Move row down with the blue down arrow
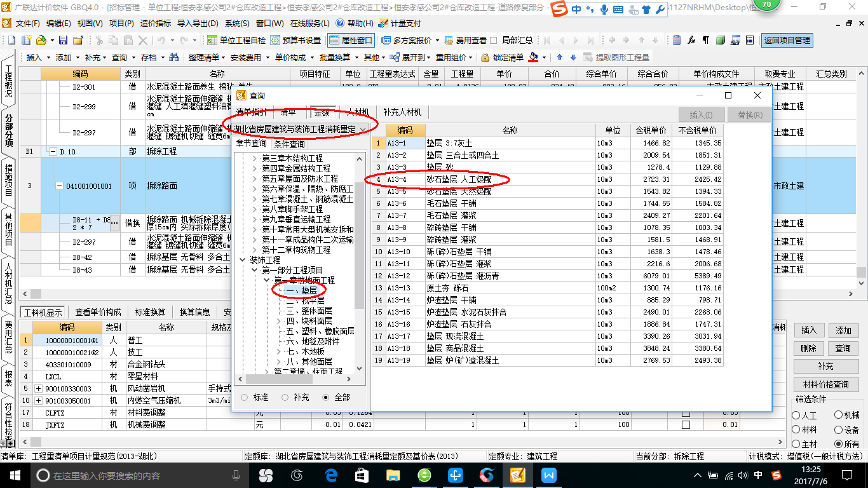This screenshot has height=488, width=868. tap(573, 57)
